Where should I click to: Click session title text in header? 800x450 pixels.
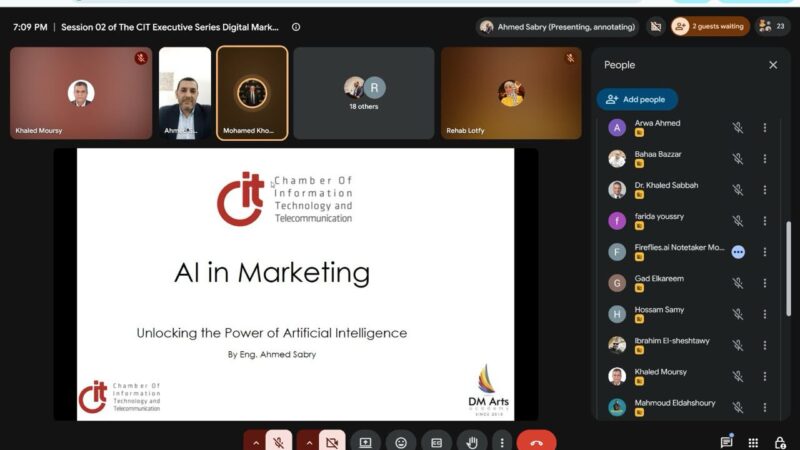click(170, 27)
